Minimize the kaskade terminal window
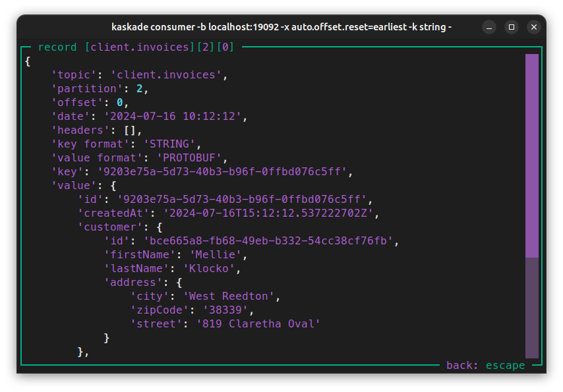563x392 pixels. [489, 27]
